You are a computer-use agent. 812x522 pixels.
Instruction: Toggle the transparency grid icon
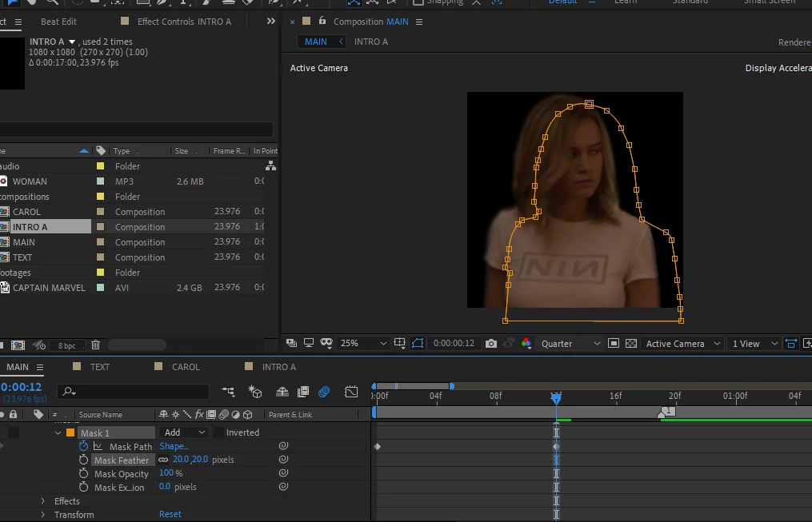pos(631,344)
